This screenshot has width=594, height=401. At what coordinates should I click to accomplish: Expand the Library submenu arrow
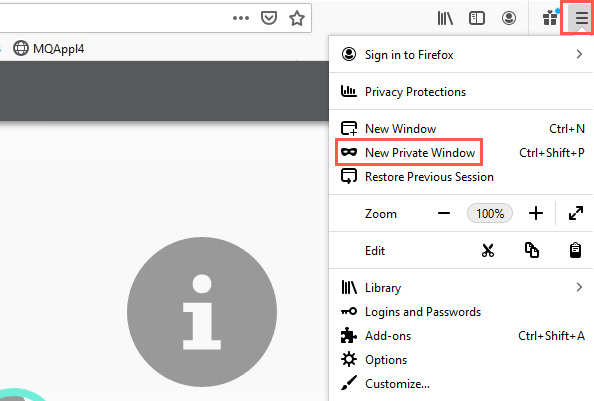579,287
